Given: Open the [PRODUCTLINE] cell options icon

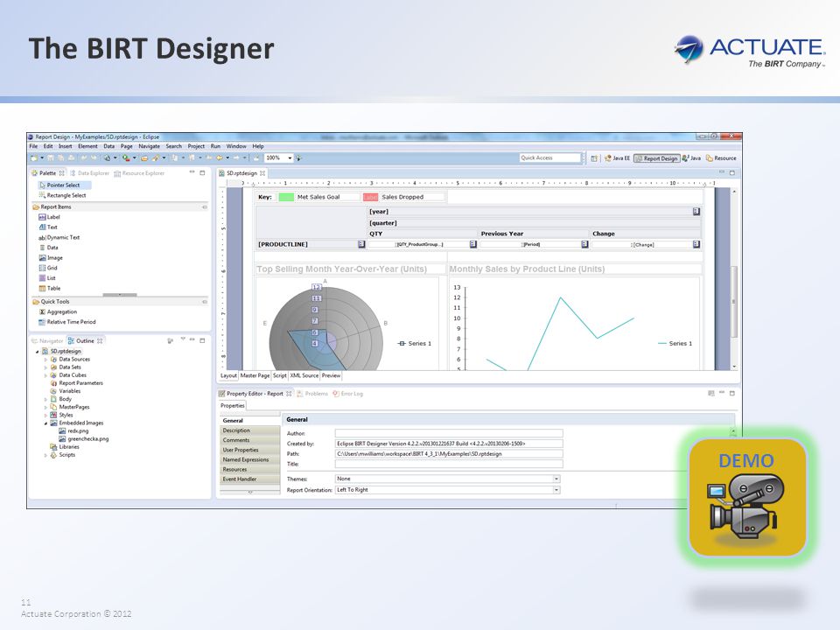Looking at the screenshot, I should (x=361, y=244).
